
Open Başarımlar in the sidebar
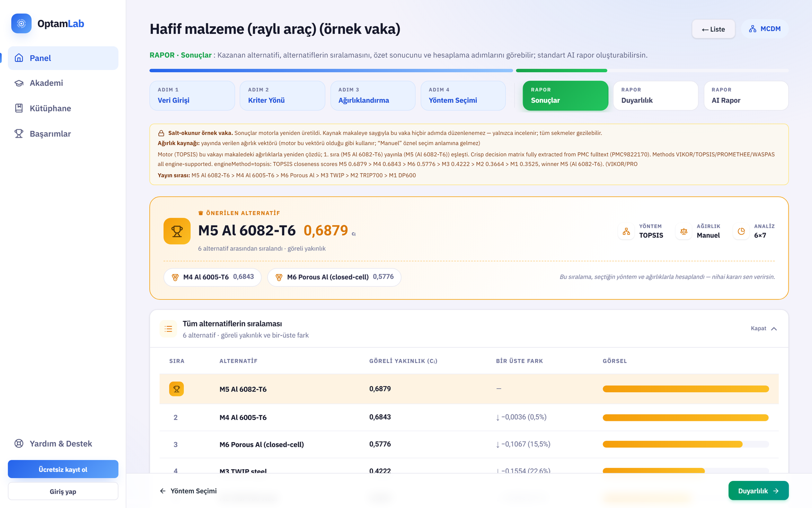63,134
